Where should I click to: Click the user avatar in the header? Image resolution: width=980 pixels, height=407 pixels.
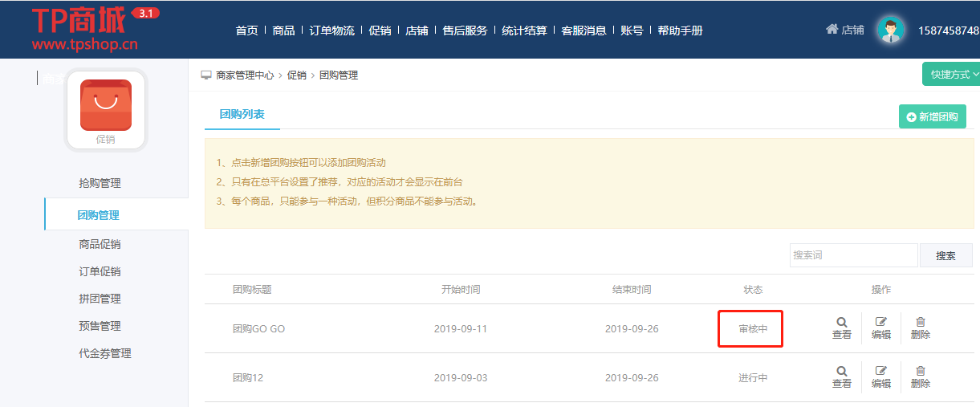click(x=889, y=30)
